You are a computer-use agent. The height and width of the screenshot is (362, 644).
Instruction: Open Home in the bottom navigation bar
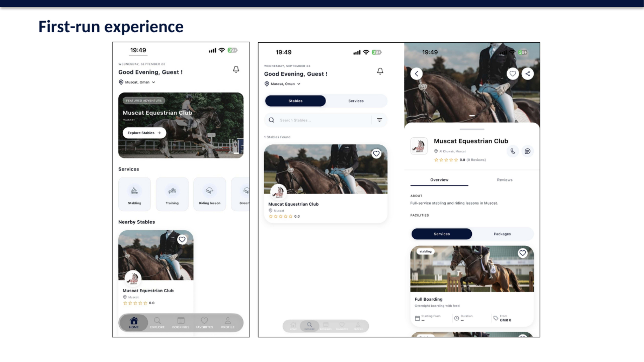pos(134,322)
